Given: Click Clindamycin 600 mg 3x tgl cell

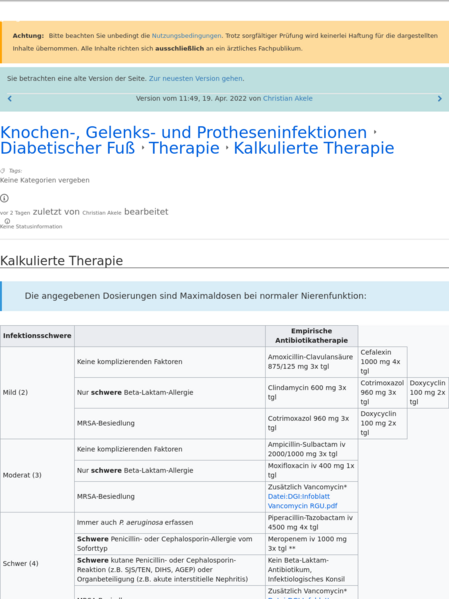Looking at the screenshot, I should [311, 392].
